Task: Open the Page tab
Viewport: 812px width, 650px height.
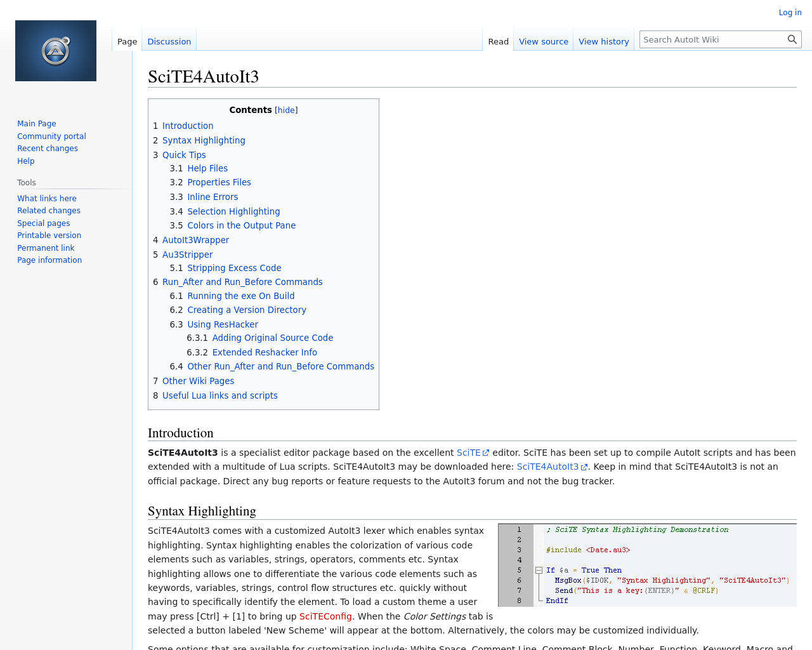Action: 127,41
